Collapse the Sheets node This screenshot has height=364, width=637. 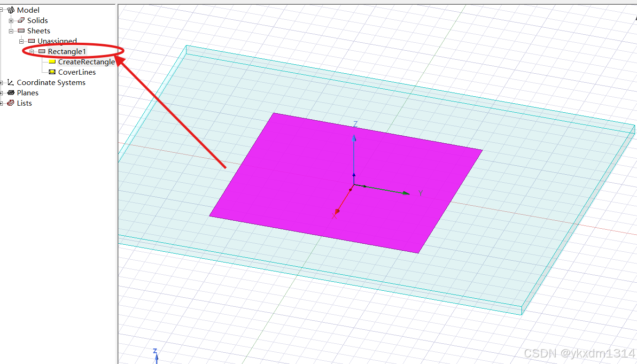[x=11, y=31]
